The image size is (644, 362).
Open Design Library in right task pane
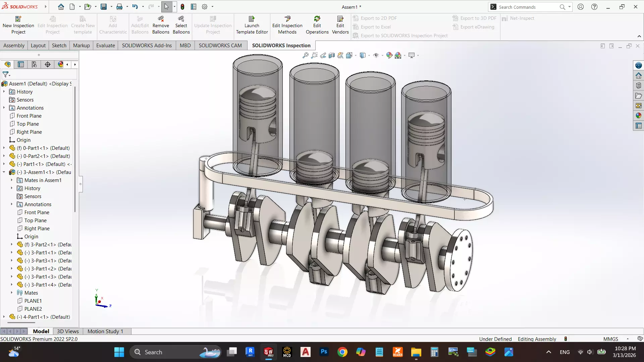638,85
